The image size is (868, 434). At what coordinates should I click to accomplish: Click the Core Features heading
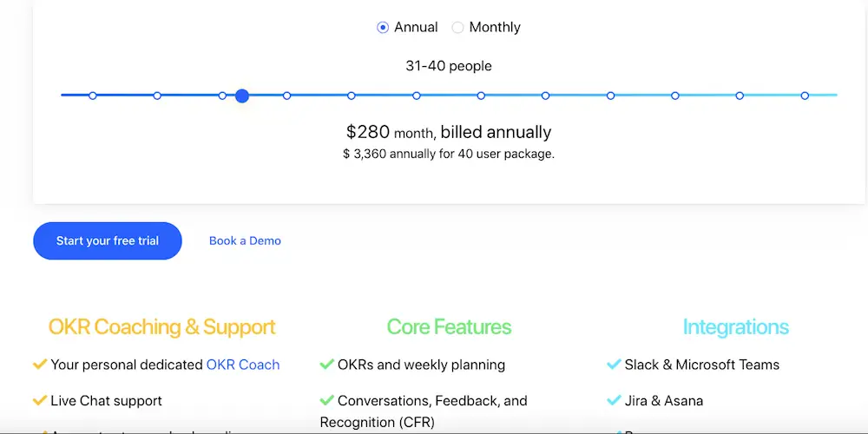449,327
